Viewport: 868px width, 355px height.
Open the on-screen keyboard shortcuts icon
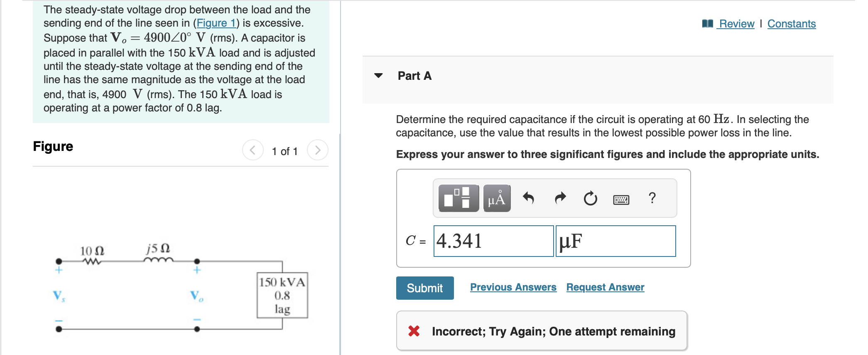coord(620,199)
